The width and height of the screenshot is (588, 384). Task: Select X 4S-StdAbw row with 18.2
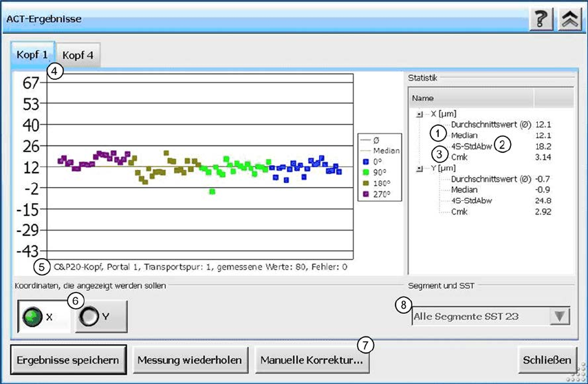click(501, 147)
